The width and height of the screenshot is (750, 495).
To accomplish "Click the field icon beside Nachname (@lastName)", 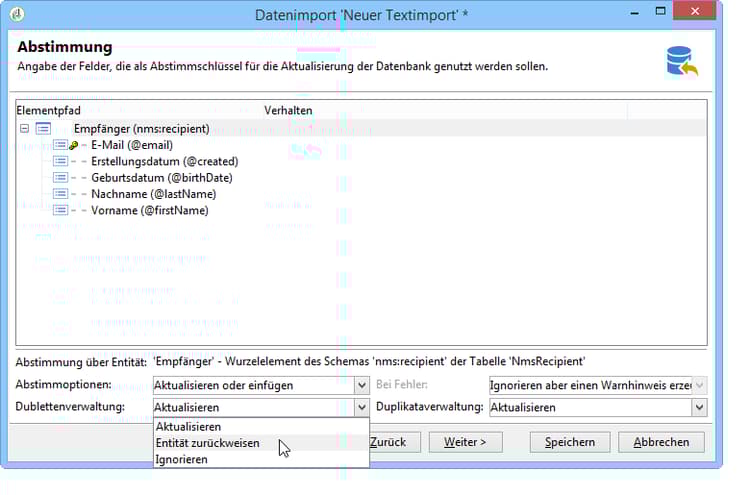I will point(60,194).
